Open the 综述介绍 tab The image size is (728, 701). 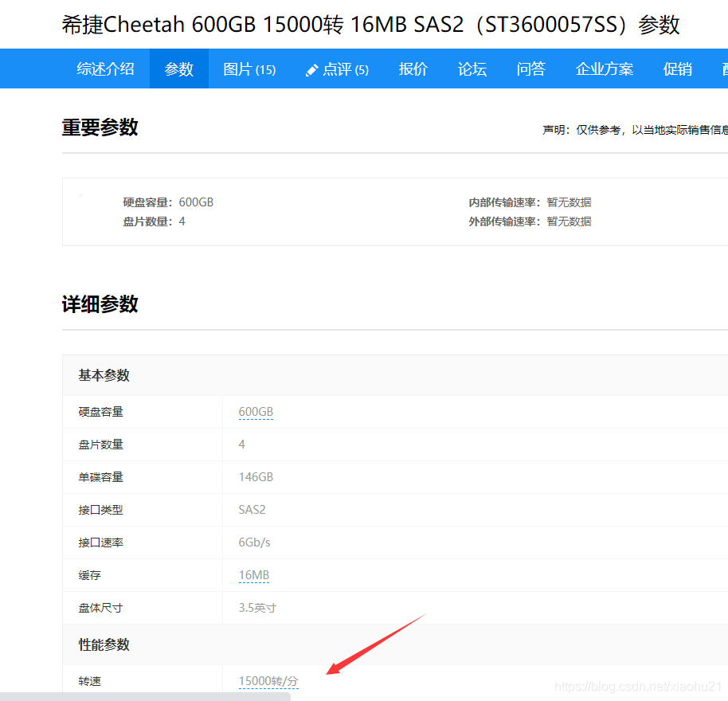(x=105, y=69)
